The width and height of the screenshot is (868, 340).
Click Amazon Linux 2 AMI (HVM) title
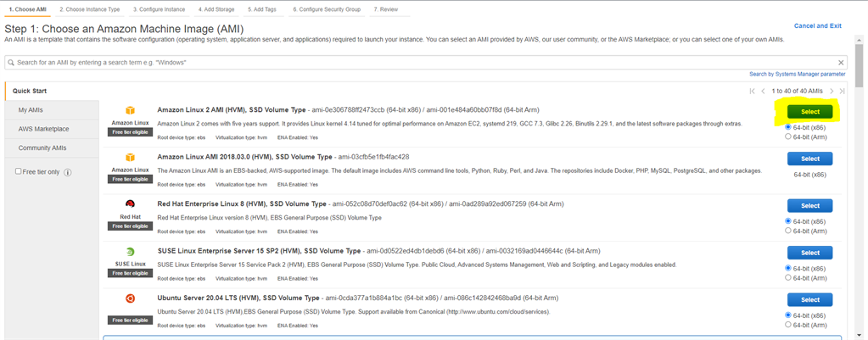tap(233, 110)
